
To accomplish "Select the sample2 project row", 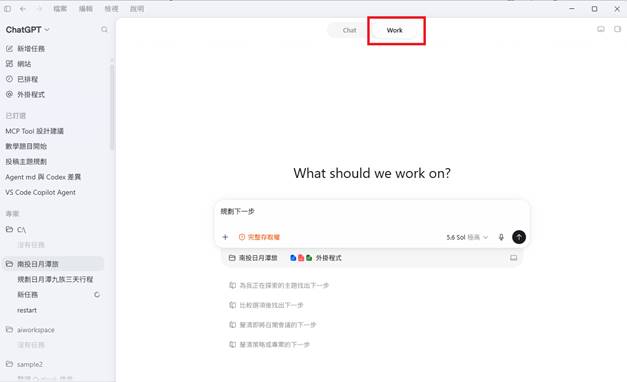I will click(54, 364).
